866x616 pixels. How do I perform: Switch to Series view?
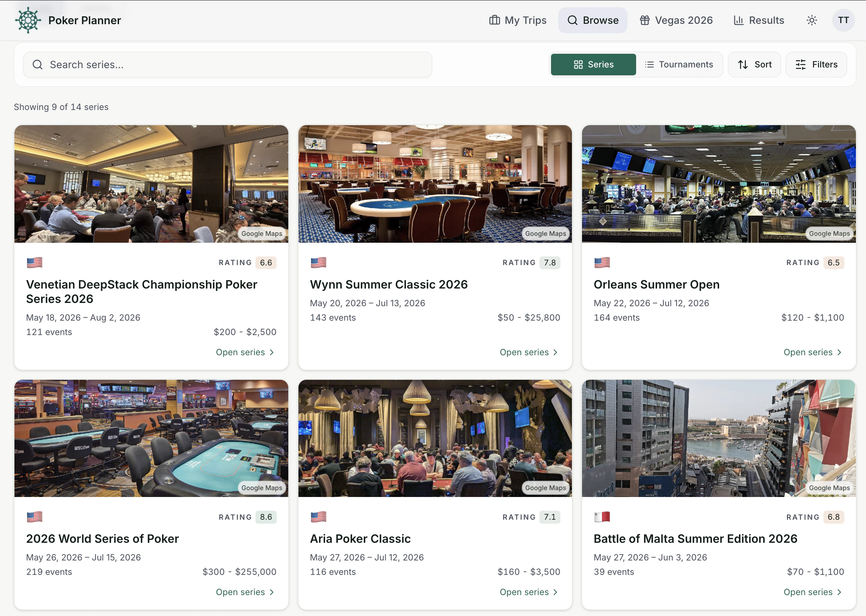pyautogui.click(x=593, y=65)
